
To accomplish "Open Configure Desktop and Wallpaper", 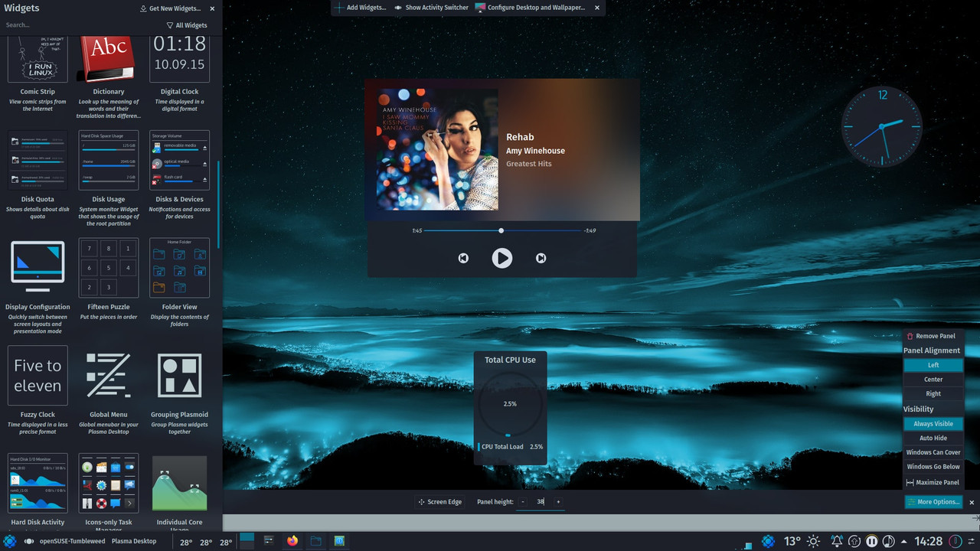I will point(530,8).
